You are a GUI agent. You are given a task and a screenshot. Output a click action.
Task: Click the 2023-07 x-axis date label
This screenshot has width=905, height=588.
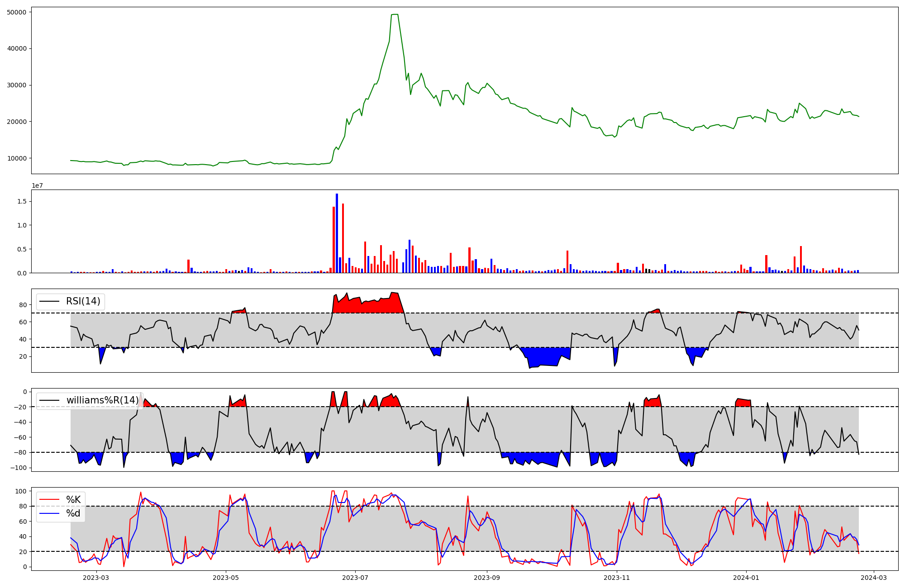tap(355, 578)
